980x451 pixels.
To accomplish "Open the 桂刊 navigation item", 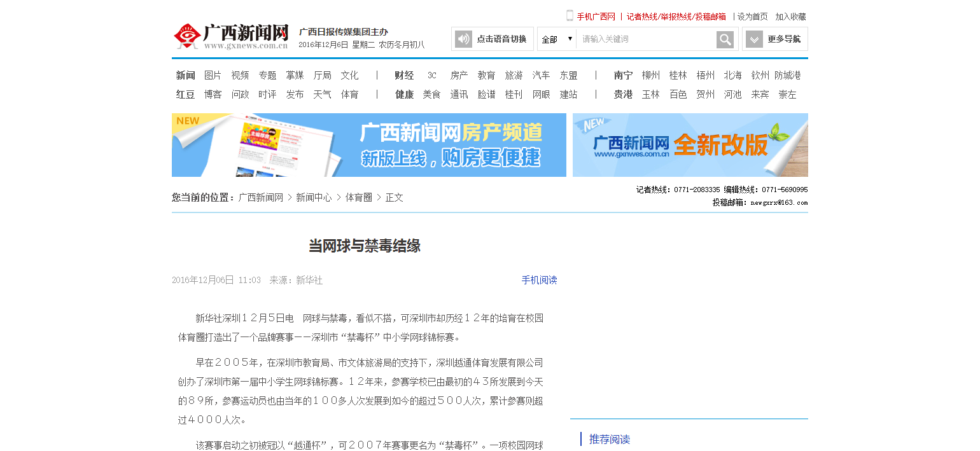I will coord(514,94).
